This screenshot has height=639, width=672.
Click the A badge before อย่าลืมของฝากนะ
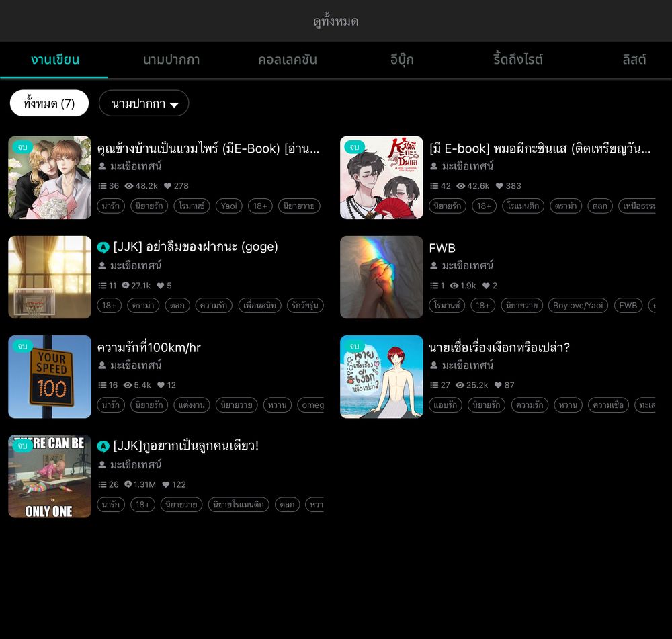tap(103, 247)
